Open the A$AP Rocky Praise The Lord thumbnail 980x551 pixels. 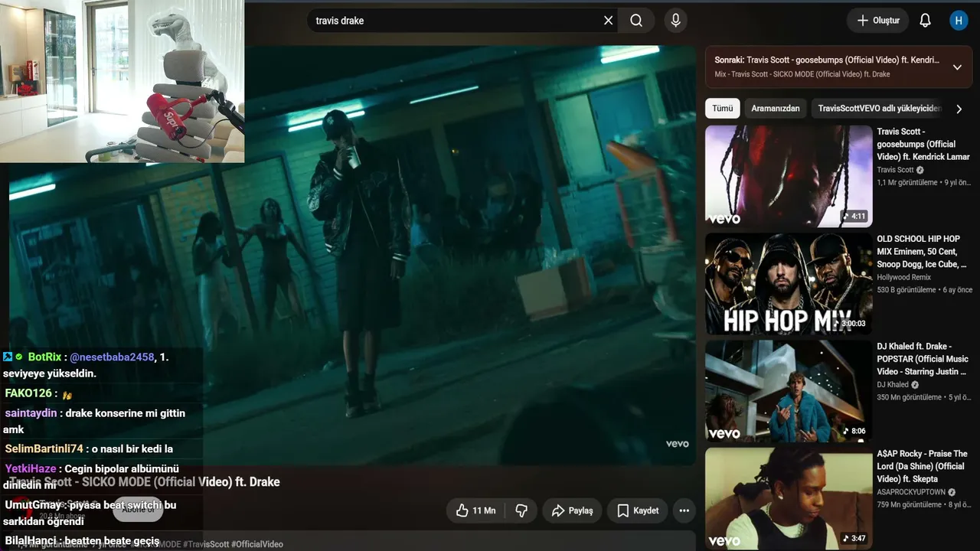coord(789,498)
